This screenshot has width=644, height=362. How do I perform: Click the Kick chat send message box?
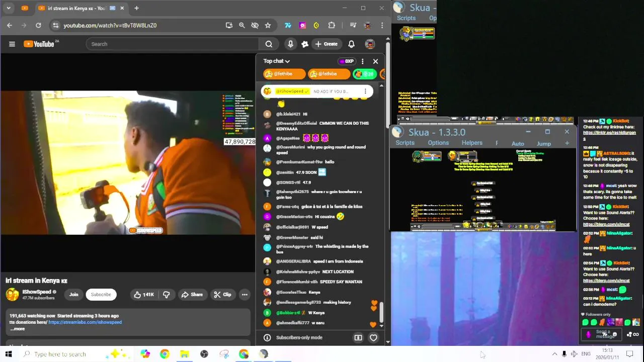click(x=603, y=334)
